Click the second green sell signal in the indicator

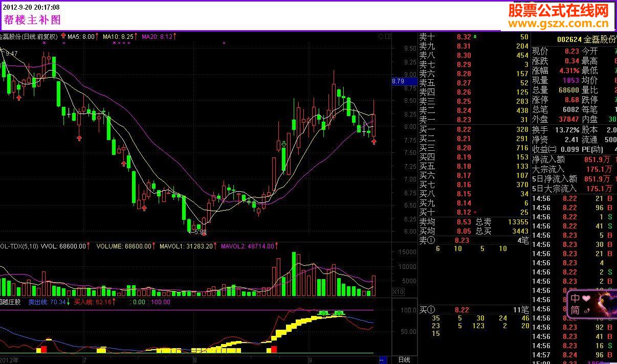[x=339, y=312]
